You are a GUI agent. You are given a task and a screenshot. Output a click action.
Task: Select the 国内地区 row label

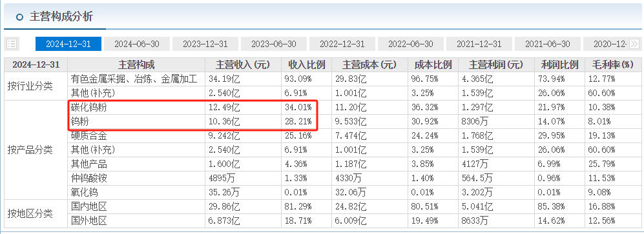point(88,206)
